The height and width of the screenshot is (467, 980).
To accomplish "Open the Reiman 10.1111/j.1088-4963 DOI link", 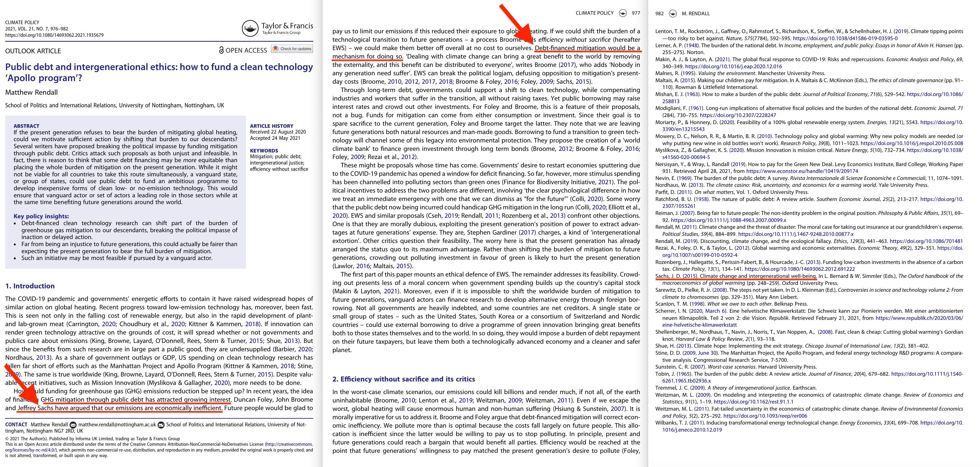I will pos(728,220).
